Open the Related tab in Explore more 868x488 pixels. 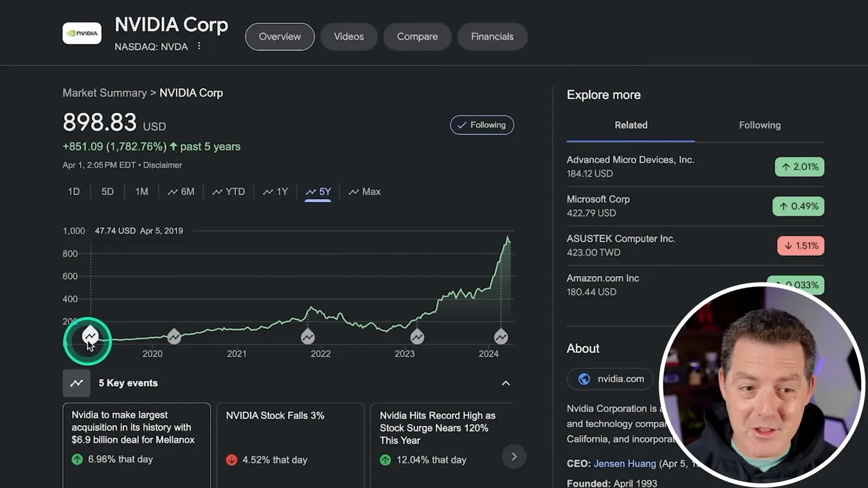631,125
